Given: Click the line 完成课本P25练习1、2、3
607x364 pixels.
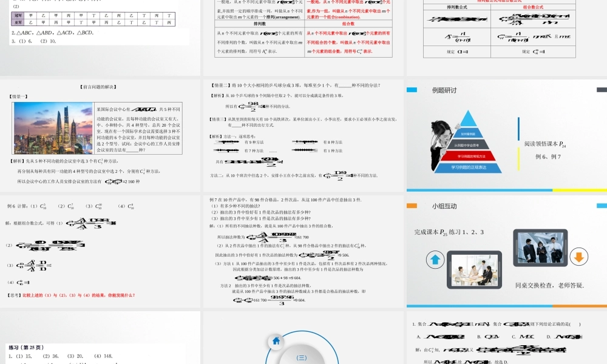Looking at the screenshot, I should [x=448, y=232].
